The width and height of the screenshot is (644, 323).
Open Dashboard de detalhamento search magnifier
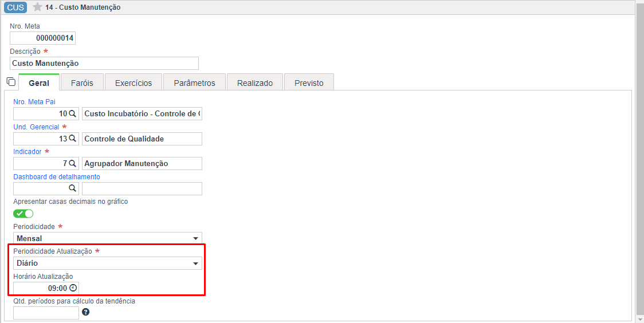coord(72,188)
